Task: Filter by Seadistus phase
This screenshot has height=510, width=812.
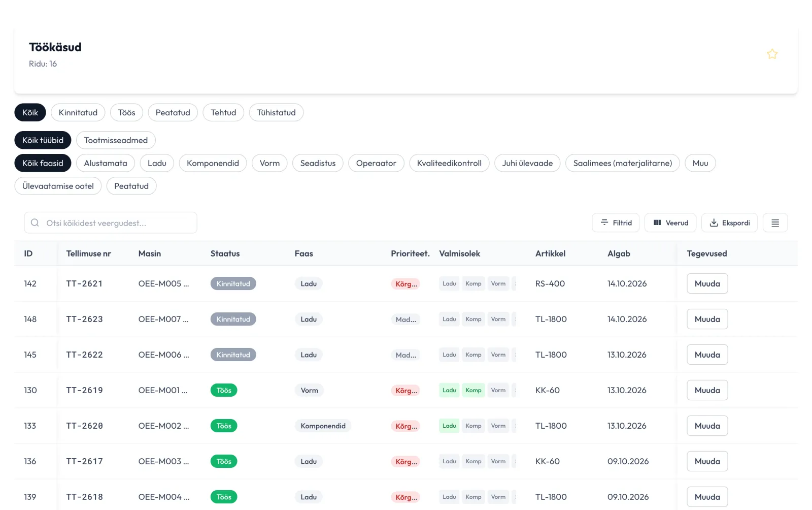Action: [318, 163]
